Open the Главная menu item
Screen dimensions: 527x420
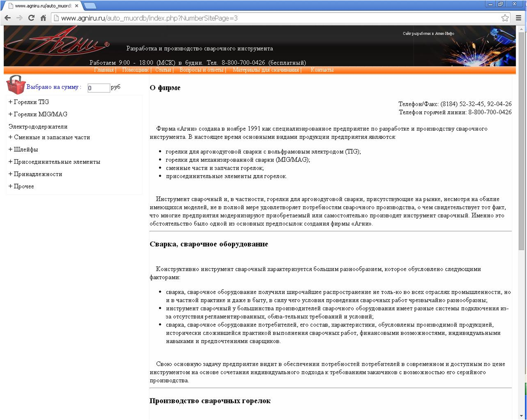pyautogui.click(x=104, y=70)
